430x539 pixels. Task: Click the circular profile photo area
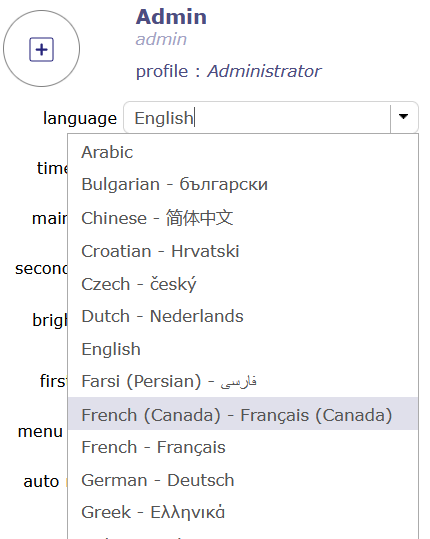pos(42,48)
